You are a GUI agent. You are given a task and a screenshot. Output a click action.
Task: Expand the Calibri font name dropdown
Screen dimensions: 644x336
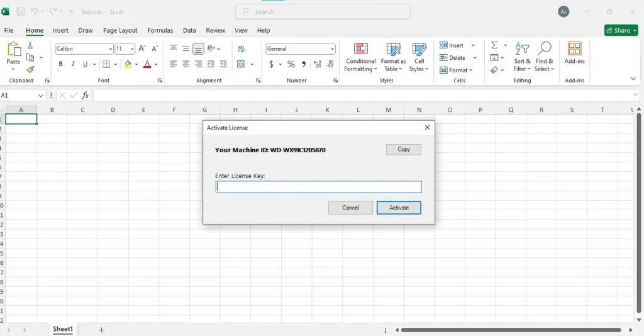tap(110, 49)
